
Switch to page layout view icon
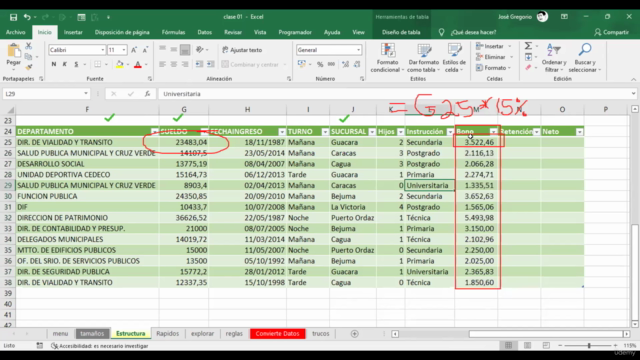tap(527, 346)
